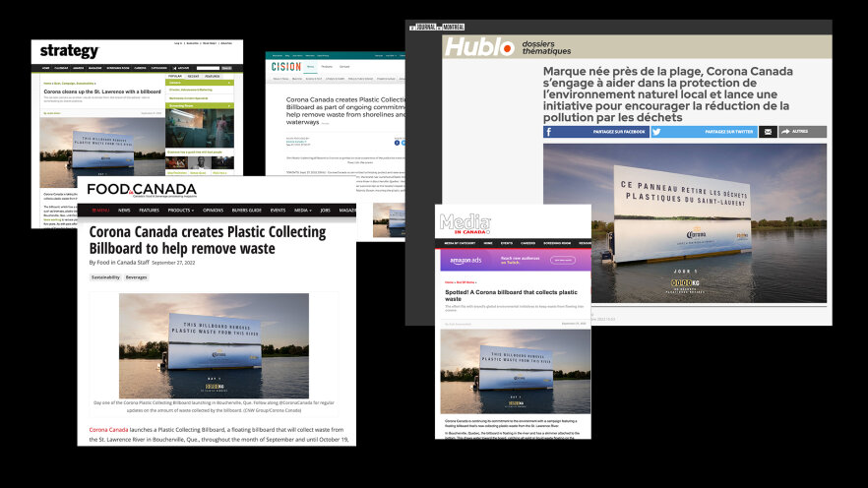Select the Products tab on Cision
Viewport: 868px width, 488px height.
coord(327,66)
